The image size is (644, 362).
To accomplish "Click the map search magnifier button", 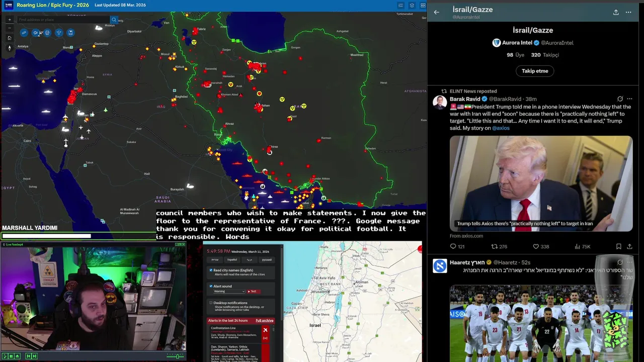I will [x=114, y=20].
